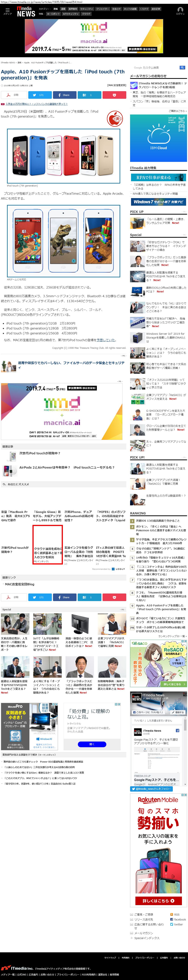Click the Pocket button below 関連リンク

(x=114, y=597)
